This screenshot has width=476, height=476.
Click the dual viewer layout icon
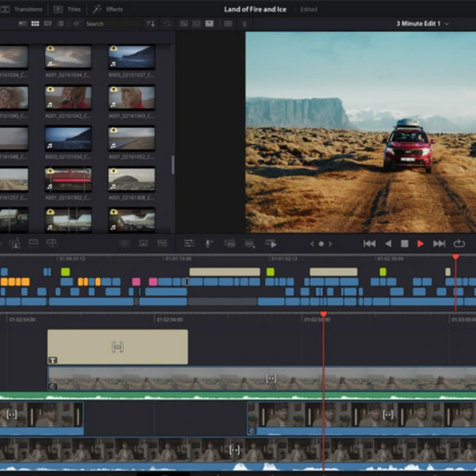coord(228,23)
